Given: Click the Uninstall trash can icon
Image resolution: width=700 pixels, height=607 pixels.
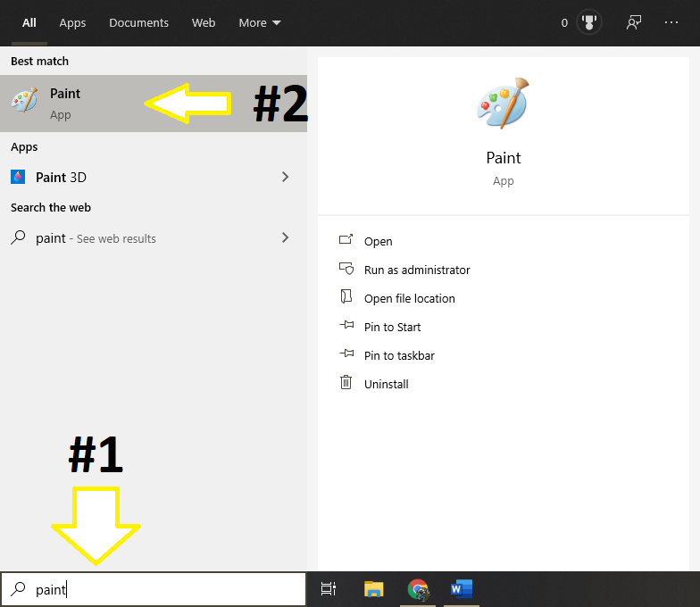Looking at the screenshot, I should (346, 382).
